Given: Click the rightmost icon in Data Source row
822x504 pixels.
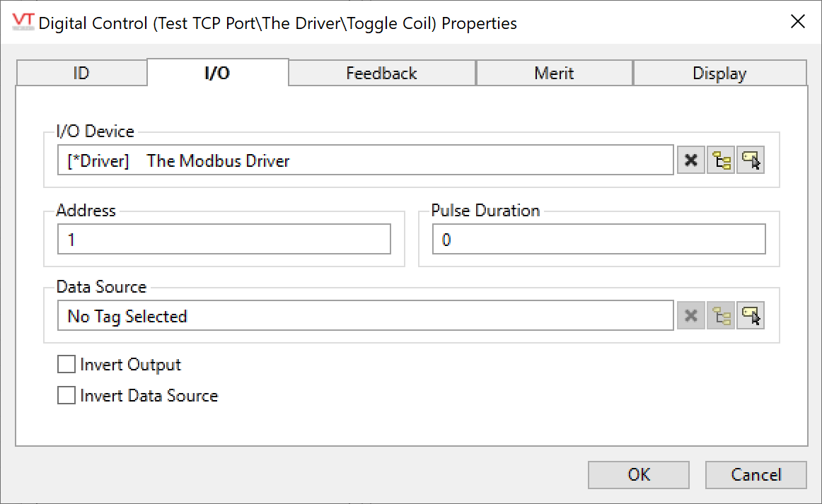Looking at the screenshot, I should [x=751, y=316].
